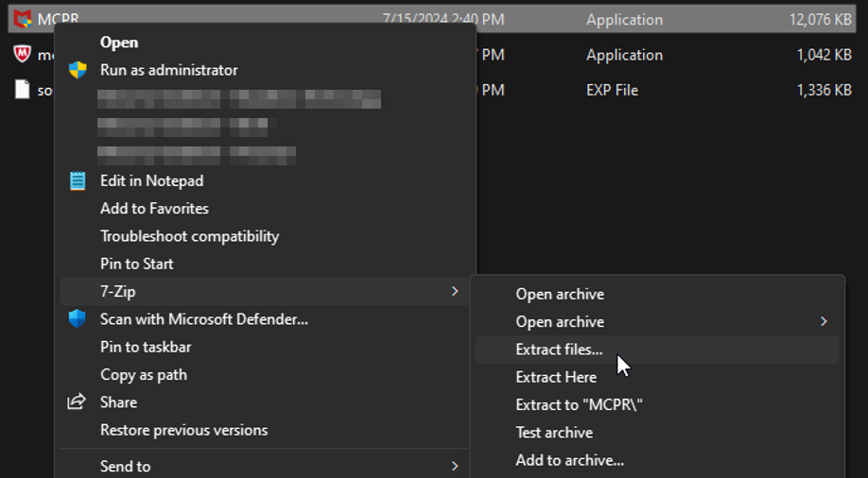Expand the Open archive entry with the arrow
868x478 pixels.
(x=823, y=322)
